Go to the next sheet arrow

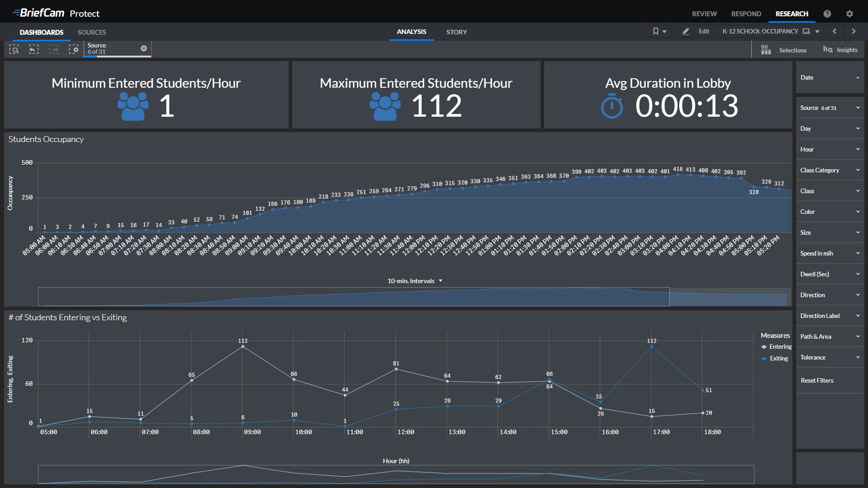[x=854, y=31]
